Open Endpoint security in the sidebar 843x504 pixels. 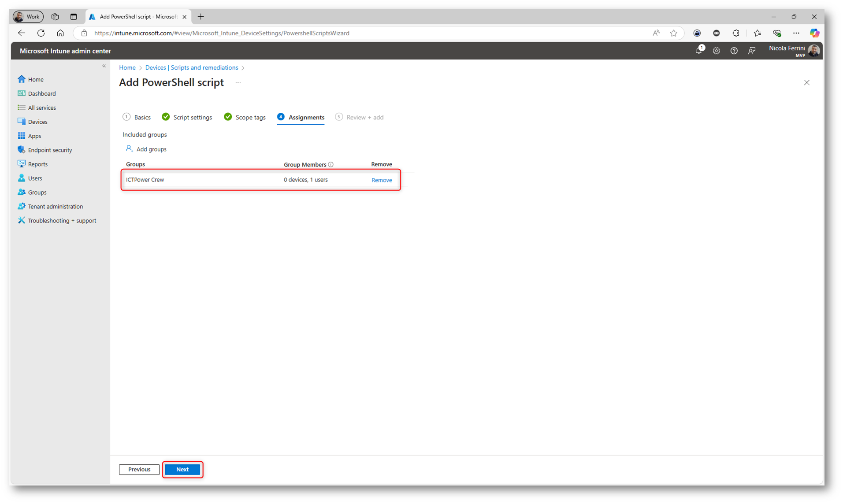point(50,150)
